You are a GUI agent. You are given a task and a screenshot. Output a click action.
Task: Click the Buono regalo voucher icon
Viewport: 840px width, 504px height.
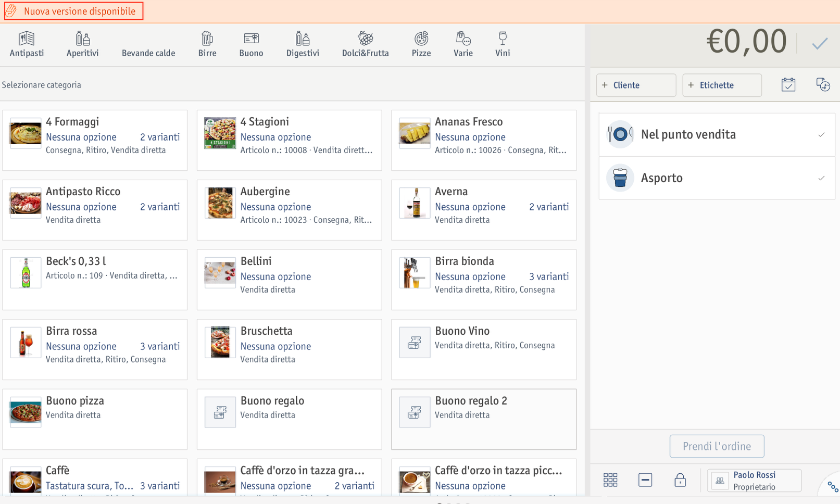220,412
